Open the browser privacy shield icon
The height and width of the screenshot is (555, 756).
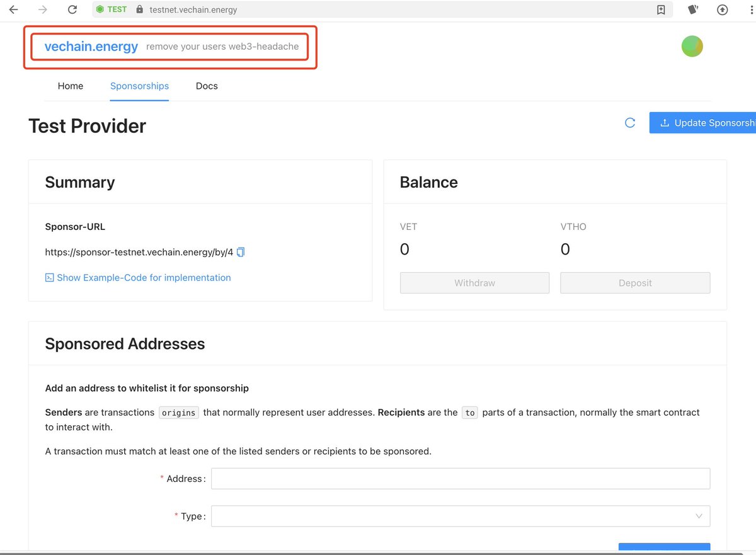coord(692,9)
